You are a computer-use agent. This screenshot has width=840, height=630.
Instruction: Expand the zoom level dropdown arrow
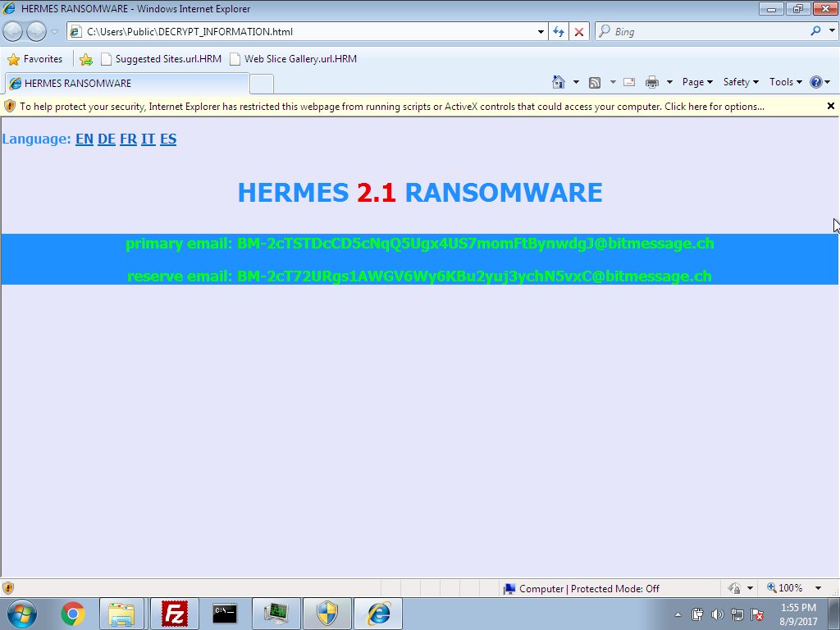(x=818, y=588)
